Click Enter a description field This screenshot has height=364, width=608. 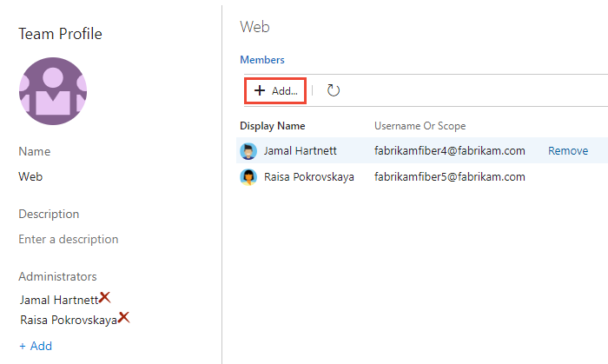(x=69, y=239)
